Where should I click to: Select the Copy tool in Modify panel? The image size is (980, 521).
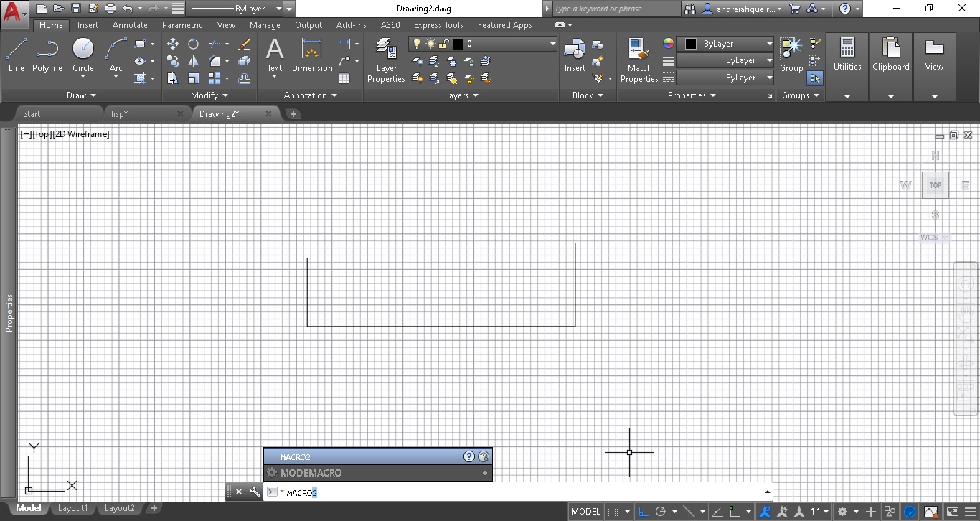pyautogui.click(x=173, y=61)
